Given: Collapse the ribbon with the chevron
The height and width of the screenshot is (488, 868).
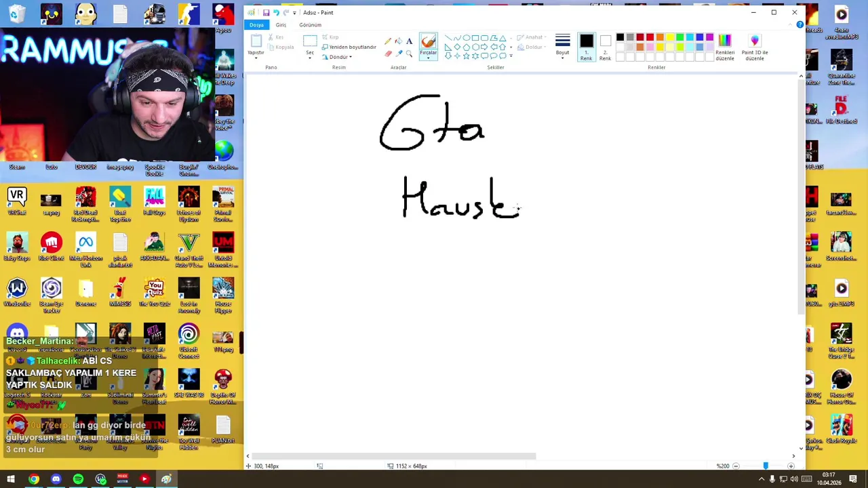Looking at the screenshot, I should [791, 24].
